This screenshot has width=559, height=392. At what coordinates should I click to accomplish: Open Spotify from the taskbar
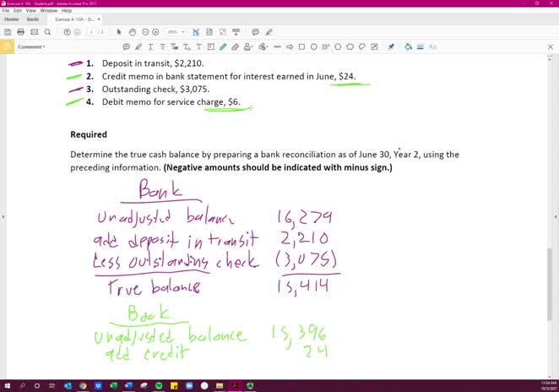(x=159, y=385)
